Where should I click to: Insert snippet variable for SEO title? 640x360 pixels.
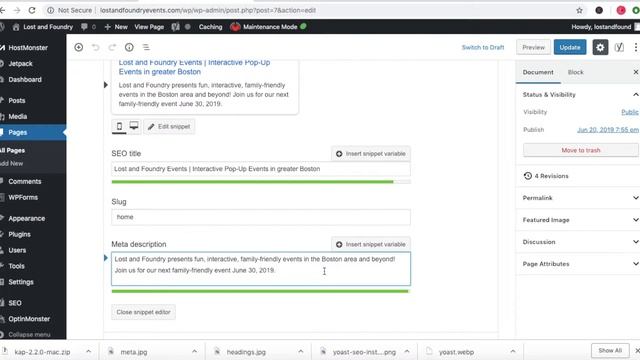(x=371, y=154)
